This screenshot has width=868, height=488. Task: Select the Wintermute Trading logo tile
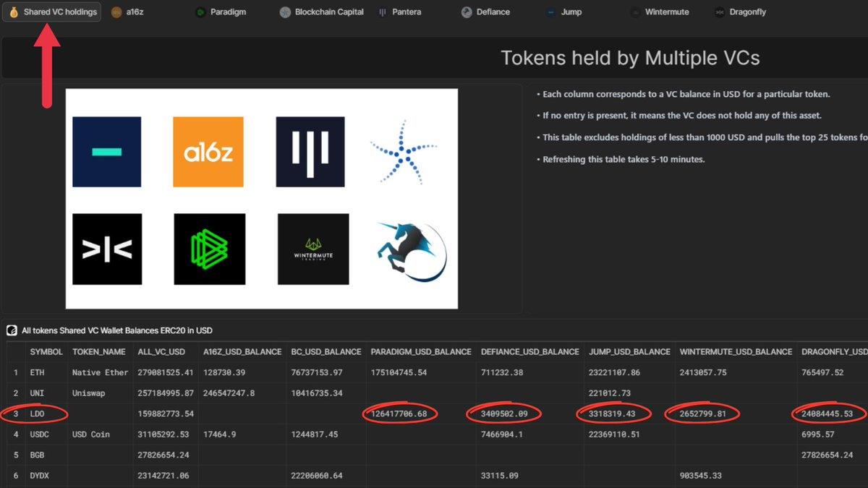point(313,249)
